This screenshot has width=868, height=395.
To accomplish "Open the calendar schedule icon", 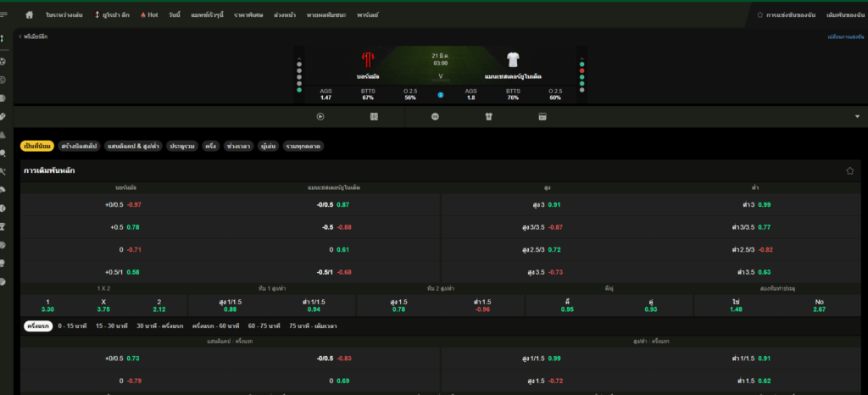I will point(542,117).
